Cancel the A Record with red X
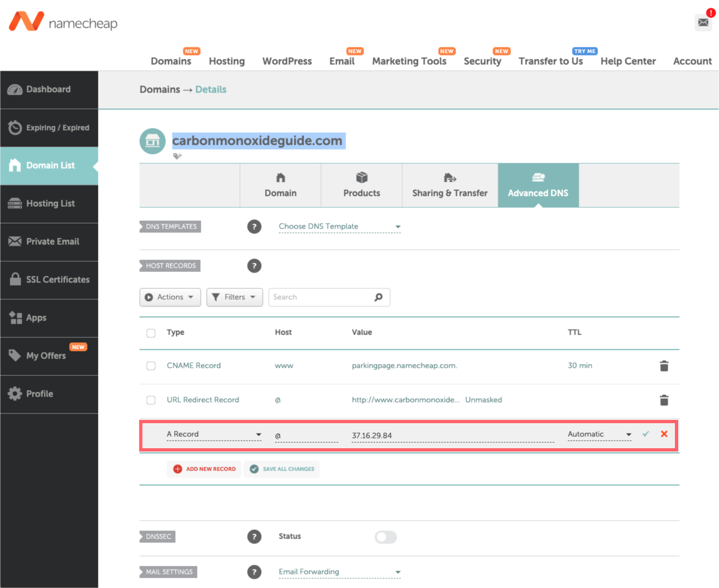This screenshot has height=588, width=719. [x=664, y=434]
